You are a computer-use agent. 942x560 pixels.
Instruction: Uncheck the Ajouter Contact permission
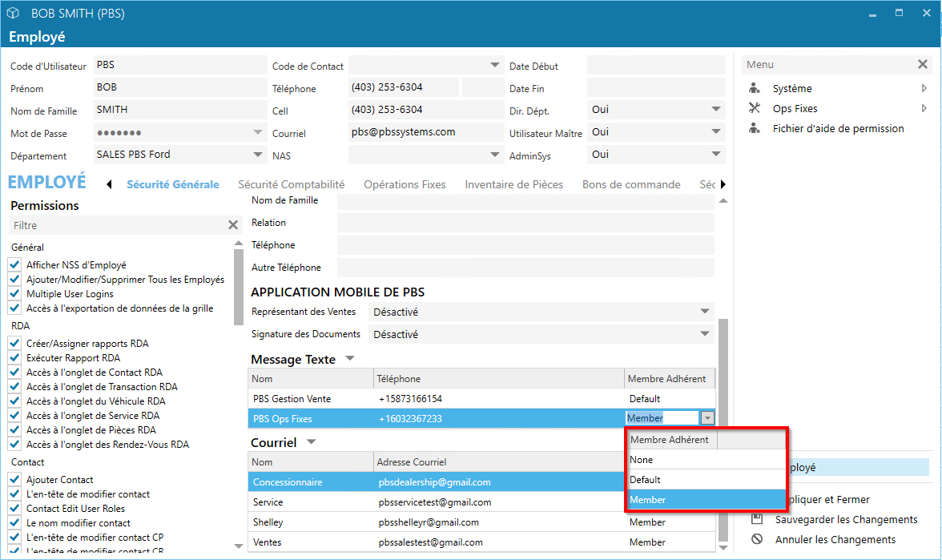click(x=14, y=479)
